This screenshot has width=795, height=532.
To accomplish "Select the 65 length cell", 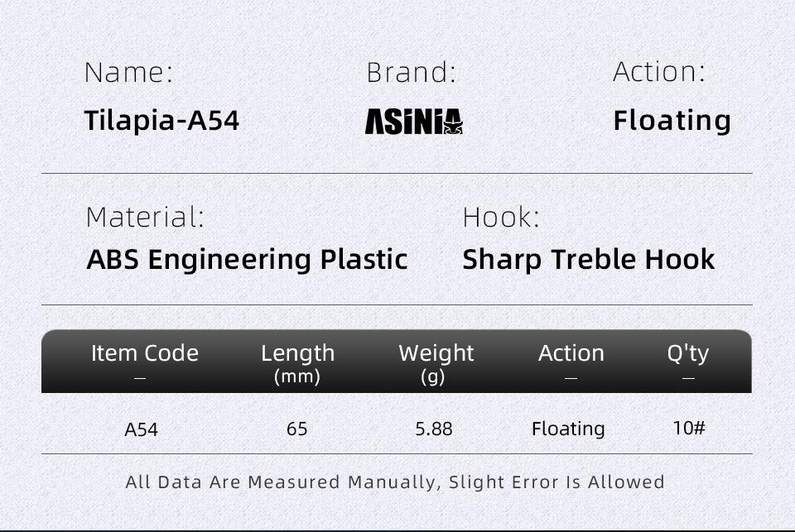I will click(x=296, y=429).
